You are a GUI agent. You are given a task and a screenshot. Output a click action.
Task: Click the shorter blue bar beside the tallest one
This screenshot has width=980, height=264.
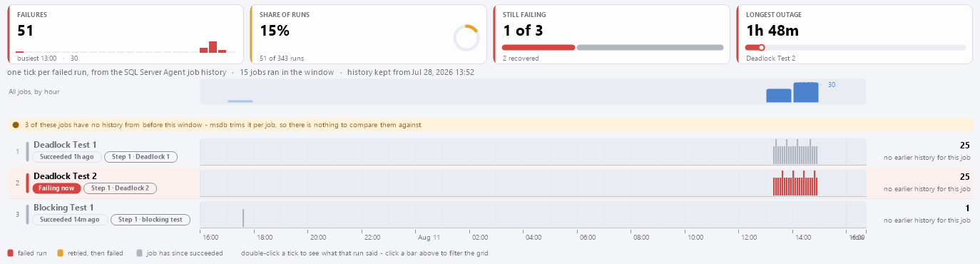779,96
